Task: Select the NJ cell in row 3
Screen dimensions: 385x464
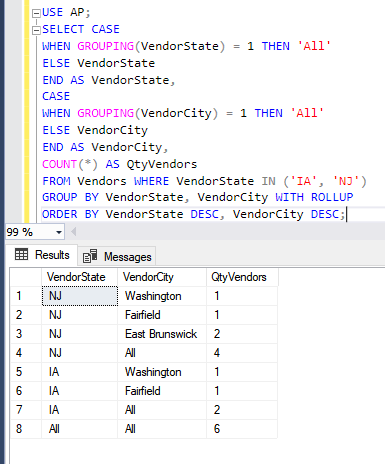Action: coord(80,334)
